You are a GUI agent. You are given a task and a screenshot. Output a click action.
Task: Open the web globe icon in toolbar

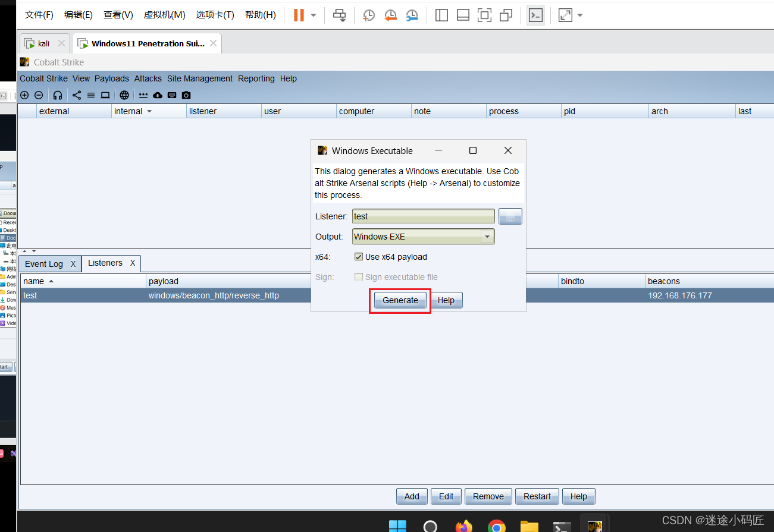[124, 95]
